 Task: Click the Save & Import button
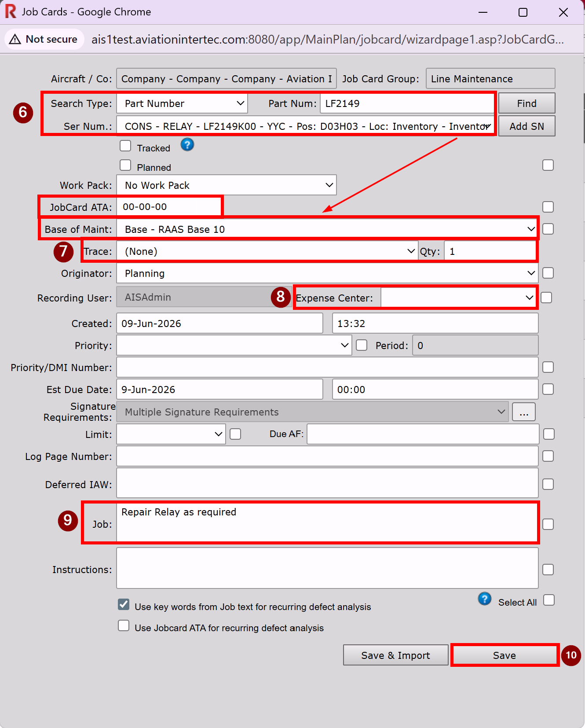(396, 655)
